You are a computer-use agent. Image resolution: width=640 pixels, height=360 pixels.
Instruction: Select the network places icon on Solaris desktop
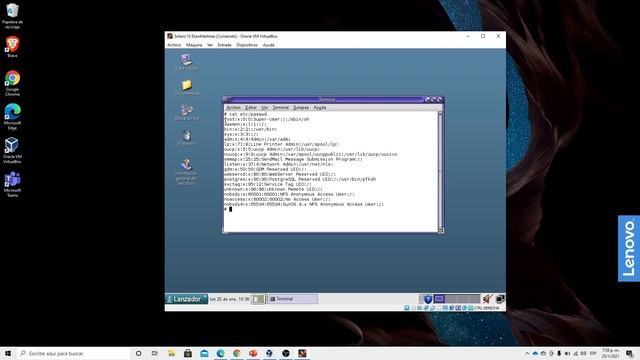click(x=187, y=113)
